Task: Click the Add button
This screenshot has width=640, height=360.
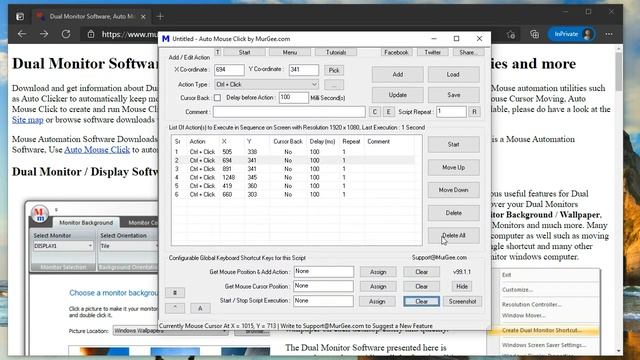Action: (x=398, y=75)
